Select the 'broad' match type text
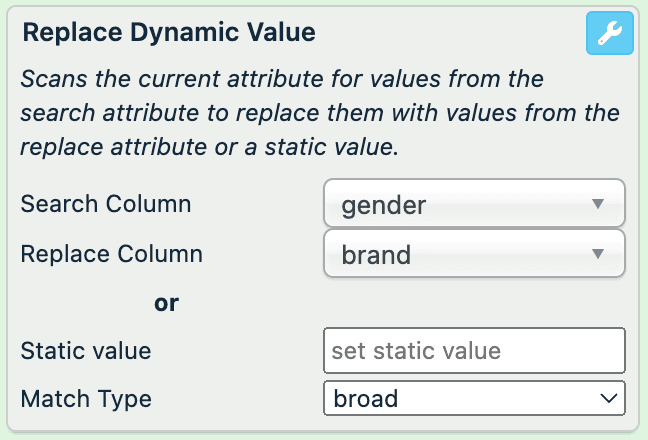Image resolution: width=648 pixels, height=440 pixels. (365, 398)
